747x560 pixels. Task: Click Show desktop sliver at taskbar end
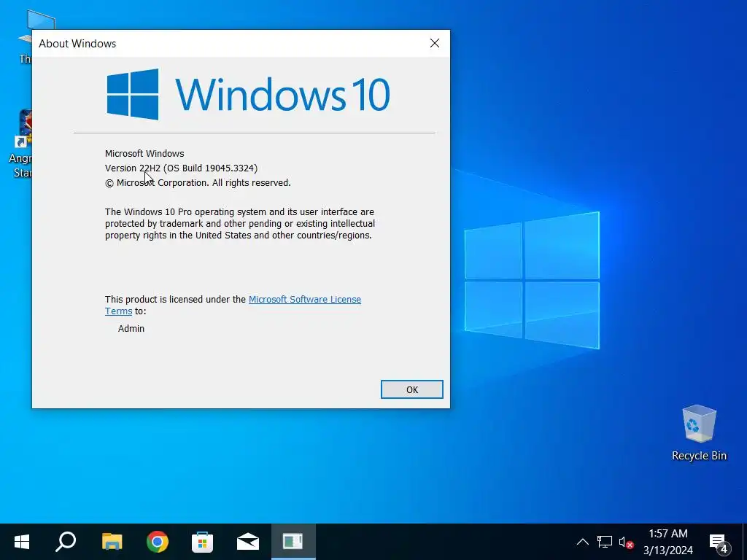pyautogui.click(x=745, y=542)
